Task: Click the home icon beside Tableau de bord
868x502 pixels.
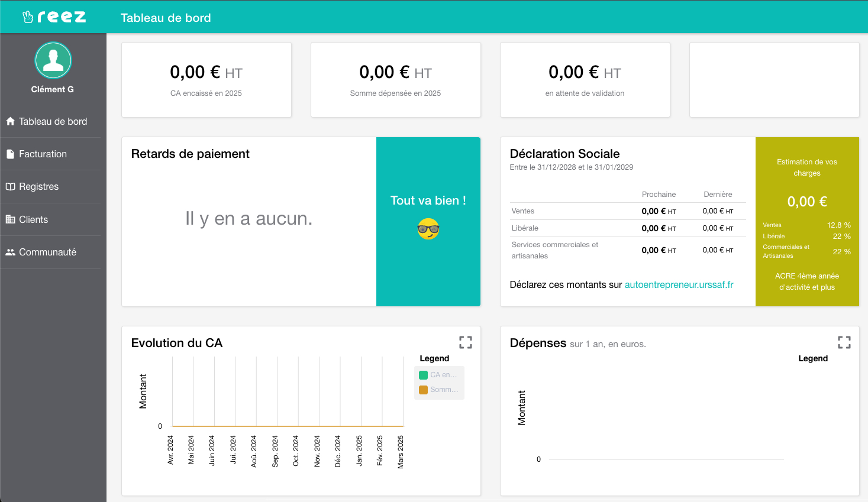Action: 10,121
